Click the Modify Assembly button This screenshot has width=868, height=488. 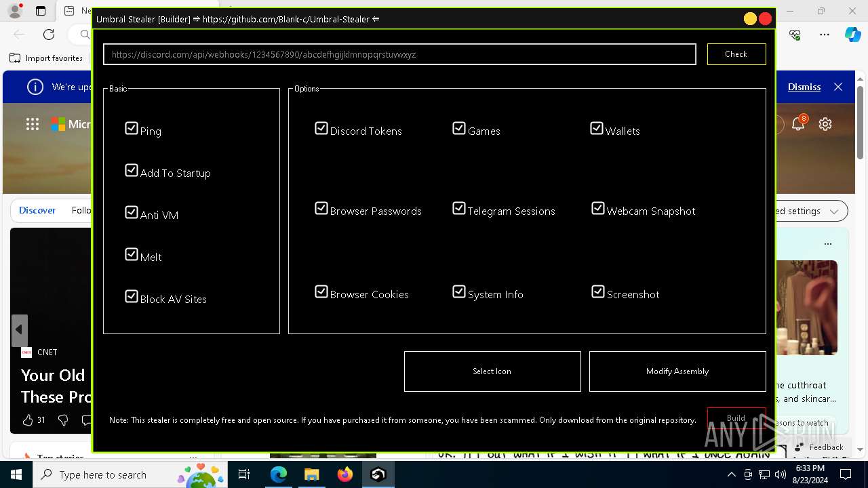[677, 371]
